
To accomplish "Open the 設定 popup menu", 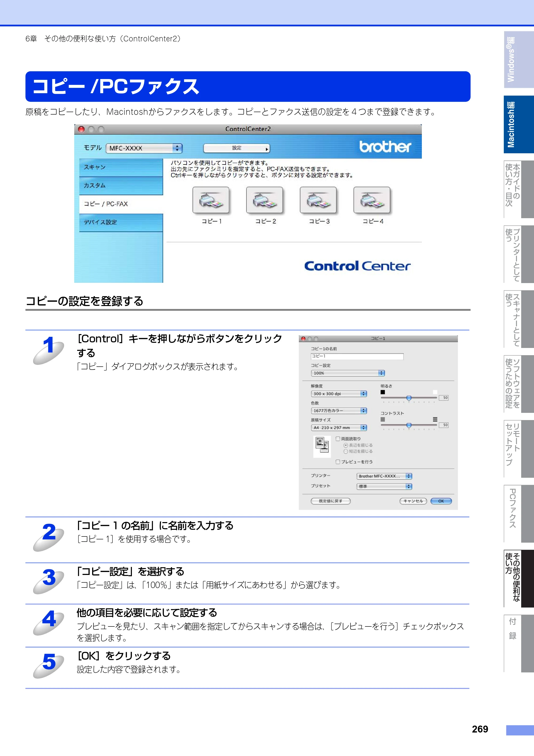I will [236, 148].
